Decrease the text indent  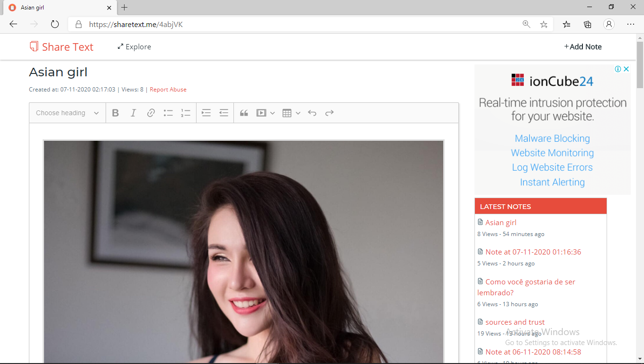(x=224, y=113)
